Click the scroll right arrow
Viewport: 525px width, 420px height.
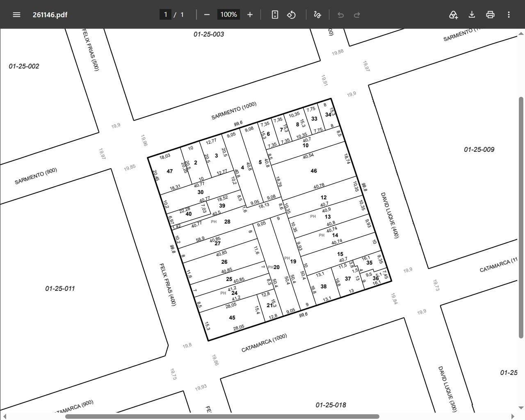point(512,417)
